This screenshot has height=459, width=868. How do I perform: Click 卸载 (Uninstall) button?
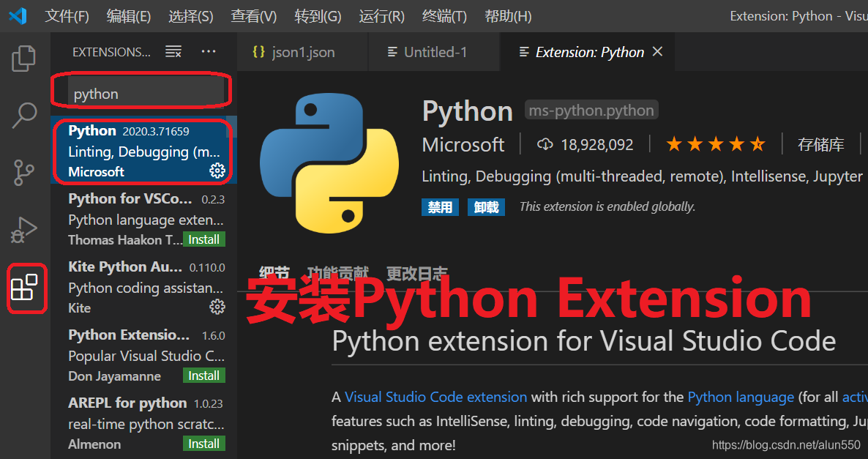coord(486,207)
